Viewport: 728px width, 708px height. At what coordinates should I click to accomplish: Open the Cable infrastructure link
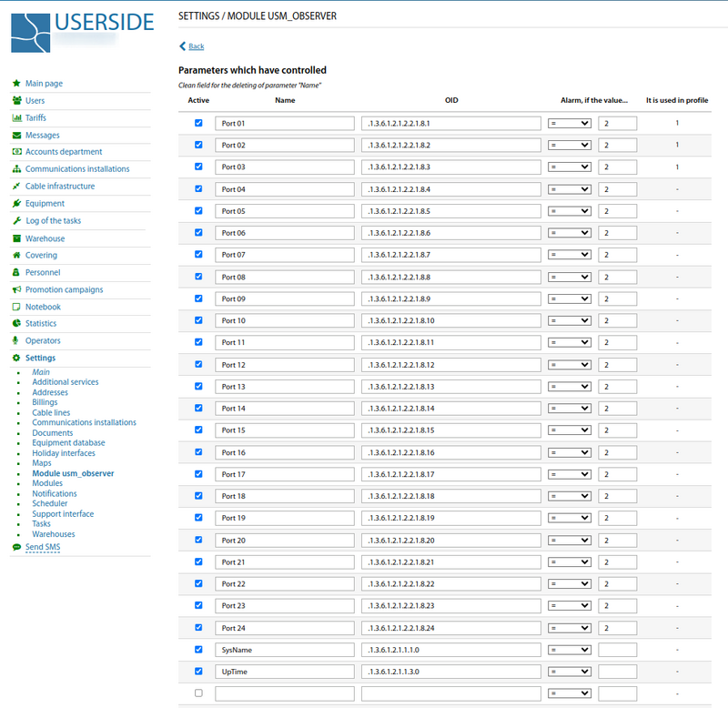point(59,187)
